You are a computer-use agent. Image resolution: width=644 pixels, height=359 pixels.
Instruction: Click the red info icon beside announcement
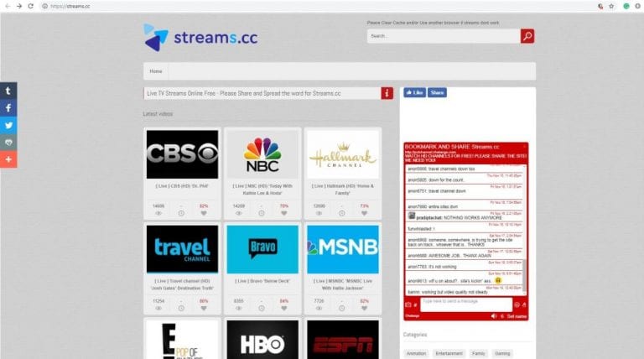(387, 93)
